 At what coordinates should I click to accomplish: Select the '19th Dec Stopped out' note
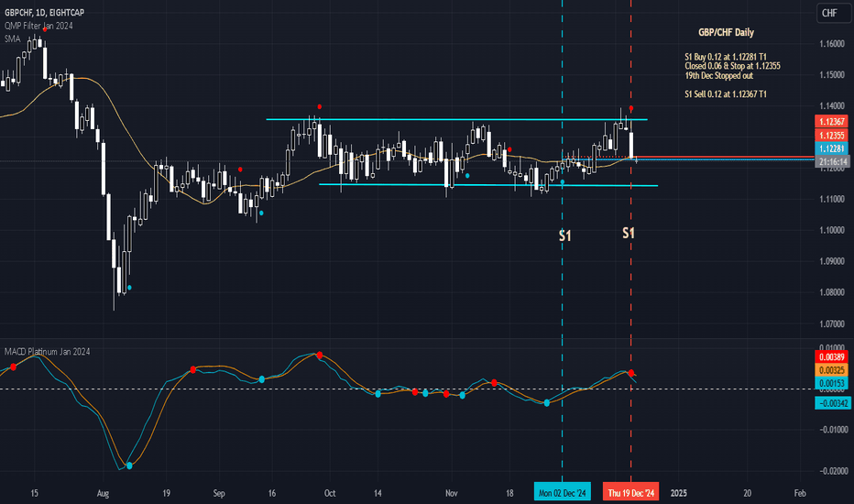click(719, 76)
